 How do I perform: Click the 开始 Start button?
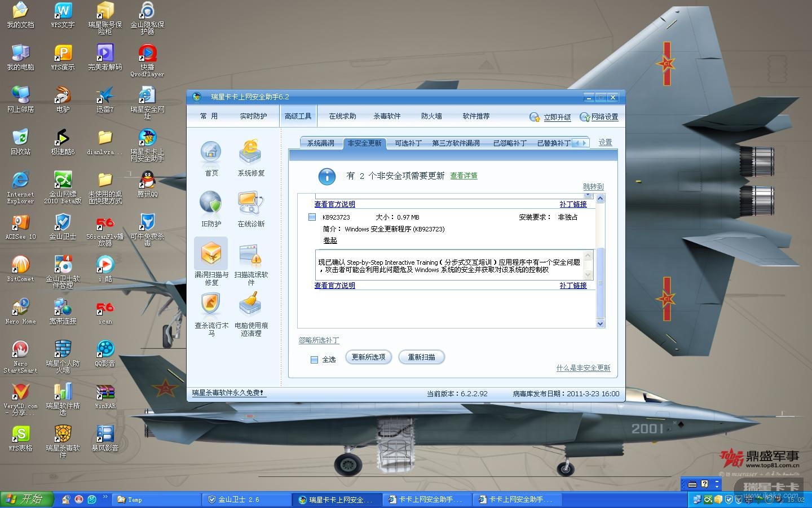pos(27,499)
